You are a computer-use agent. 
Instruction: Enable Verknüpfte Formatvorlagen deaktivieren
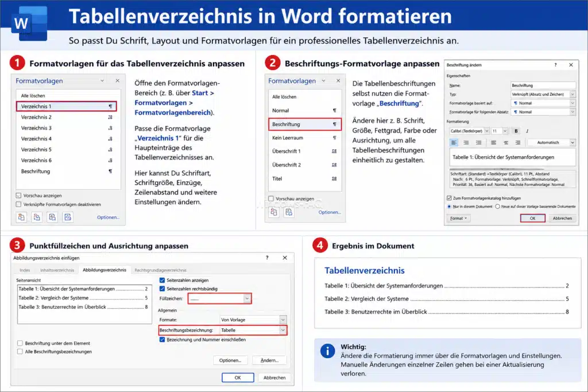point(19,204)
